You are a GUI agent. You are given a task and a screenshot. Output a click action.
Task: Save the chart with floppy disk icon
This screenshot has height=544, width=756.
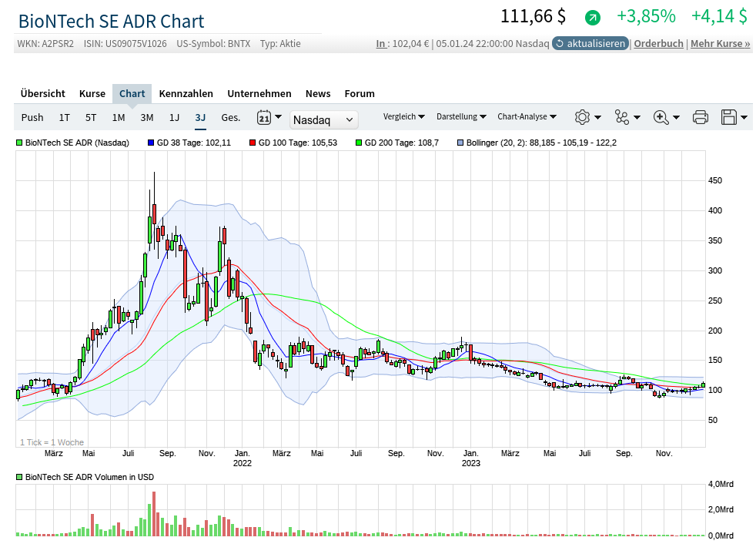pos(728,117)
